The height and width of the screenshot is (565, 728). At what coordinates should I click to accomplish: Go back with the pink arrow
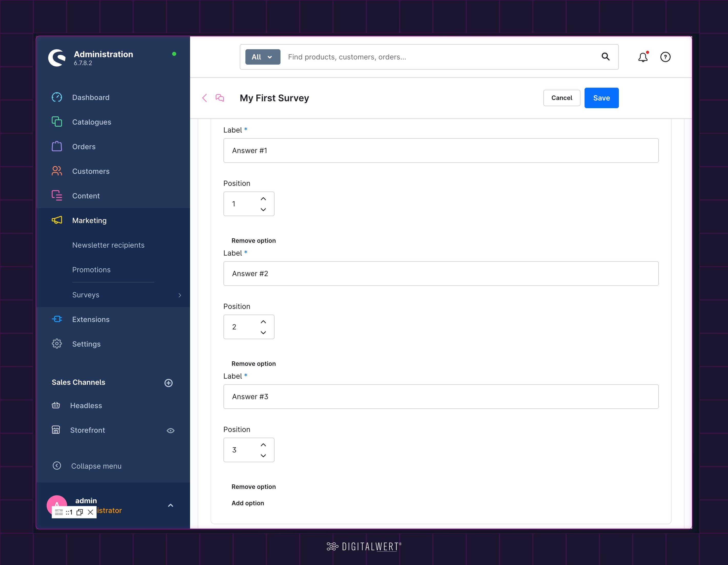point(205,98)
